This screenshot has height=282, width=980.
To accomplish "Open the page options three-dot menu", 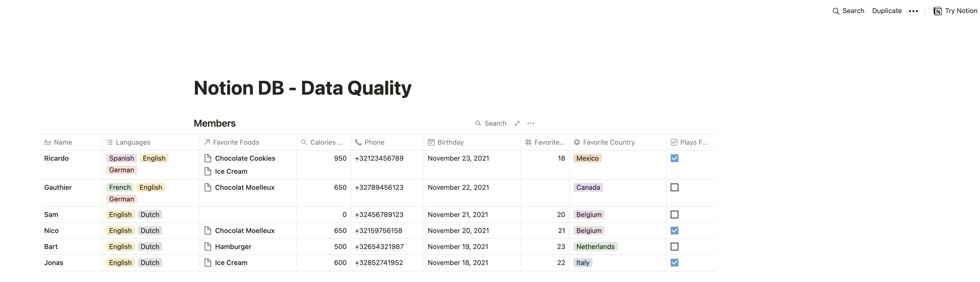I will pos(913,11).
